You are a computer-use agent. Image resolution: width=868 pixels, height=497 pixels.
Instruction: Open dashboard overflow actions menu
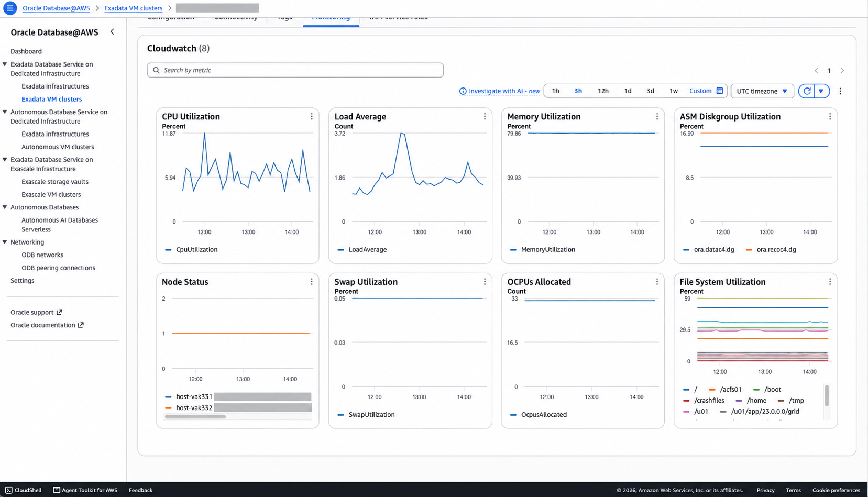pyautogui.click(x=840, y=91)
